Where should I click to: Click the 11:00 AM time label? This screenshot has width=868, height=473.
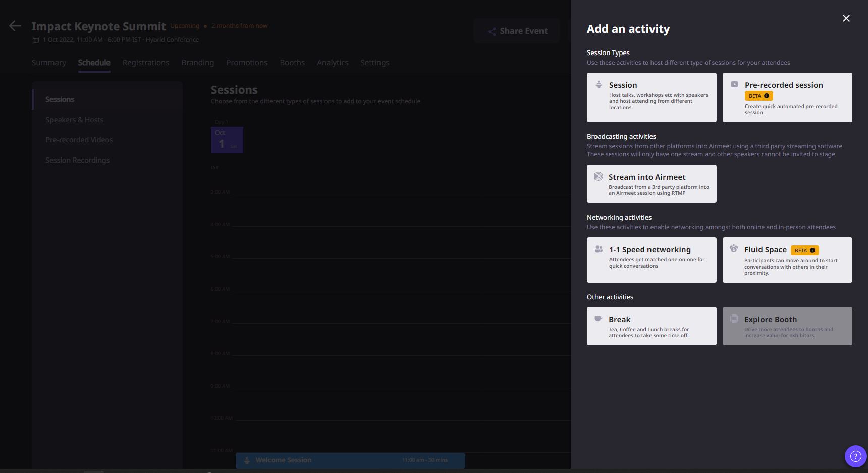click(222, 451)
